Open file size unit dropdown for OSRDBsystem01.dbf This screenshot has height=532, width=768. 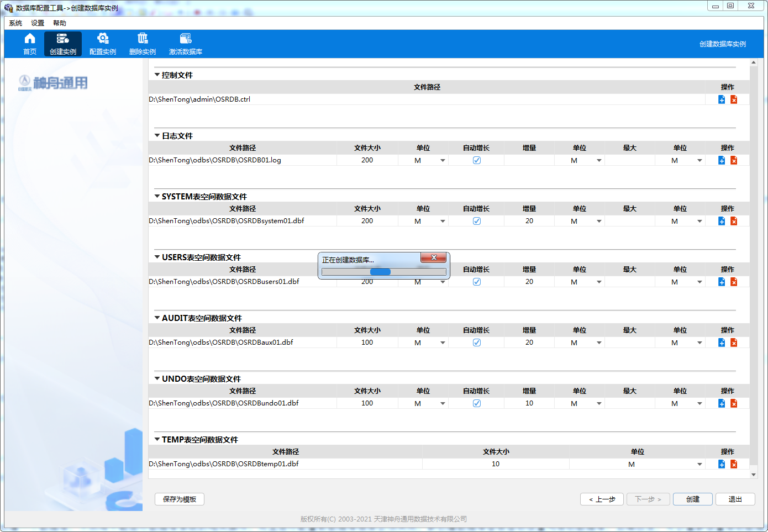[443, 221]
